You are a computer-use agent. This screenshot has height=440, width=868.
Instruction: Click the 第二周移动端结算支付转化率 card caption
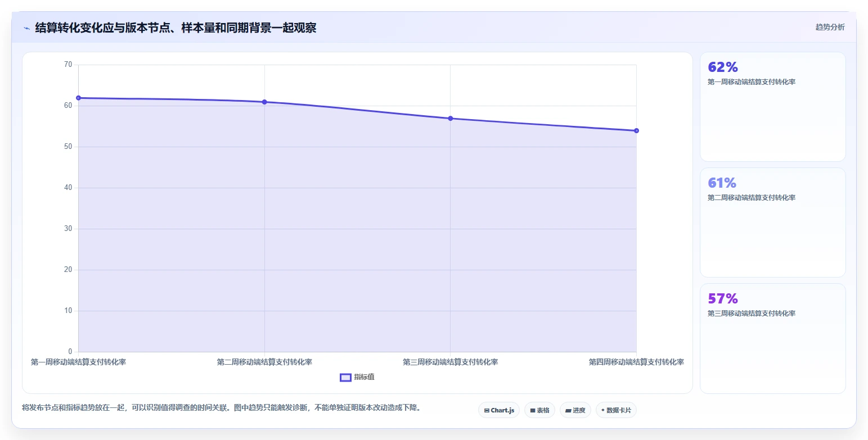pyautogui.click(x=752, y=198)
